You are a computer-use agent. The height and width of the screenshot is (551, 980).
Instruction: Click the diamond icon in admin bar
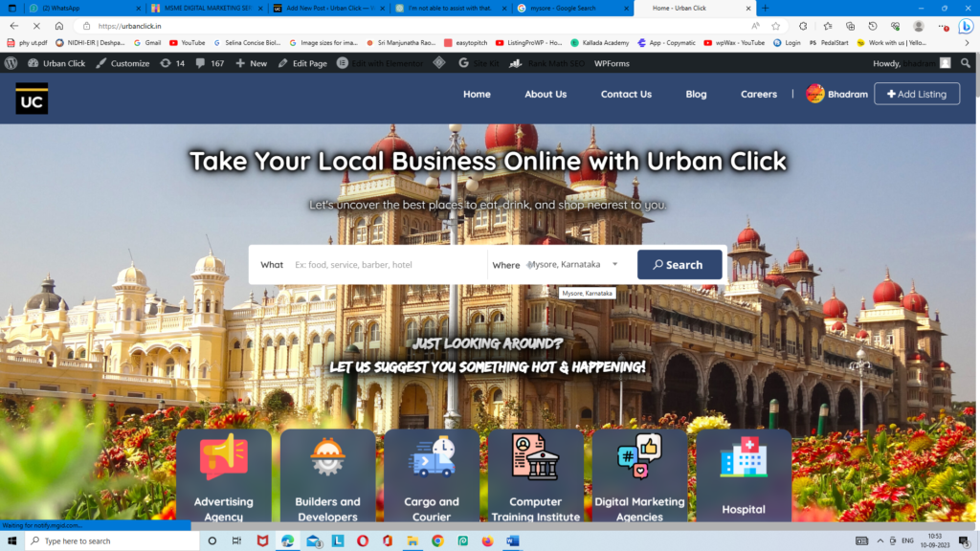[439, 63]
